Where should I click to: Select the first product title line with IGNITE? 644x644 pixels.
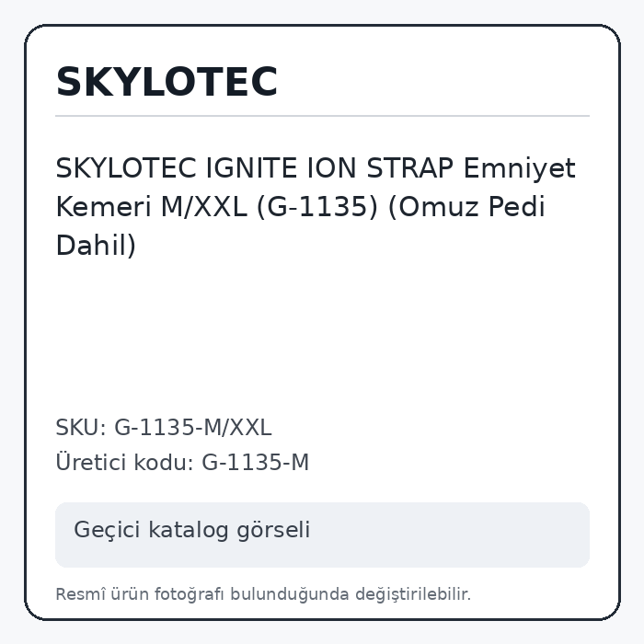[x=316, y=168]
